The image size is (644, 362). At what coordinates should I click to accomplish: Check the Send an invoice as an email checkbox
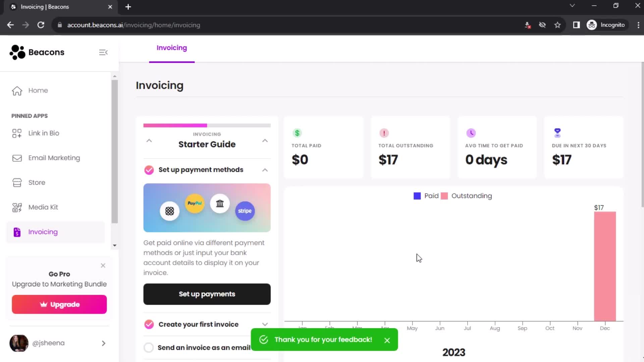click(149, 347)
